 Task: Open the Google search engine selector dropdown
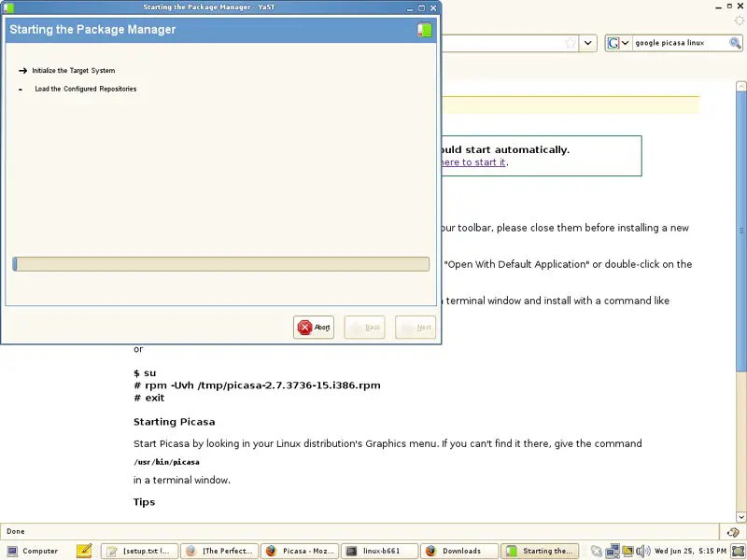click(x=619, y=43)
